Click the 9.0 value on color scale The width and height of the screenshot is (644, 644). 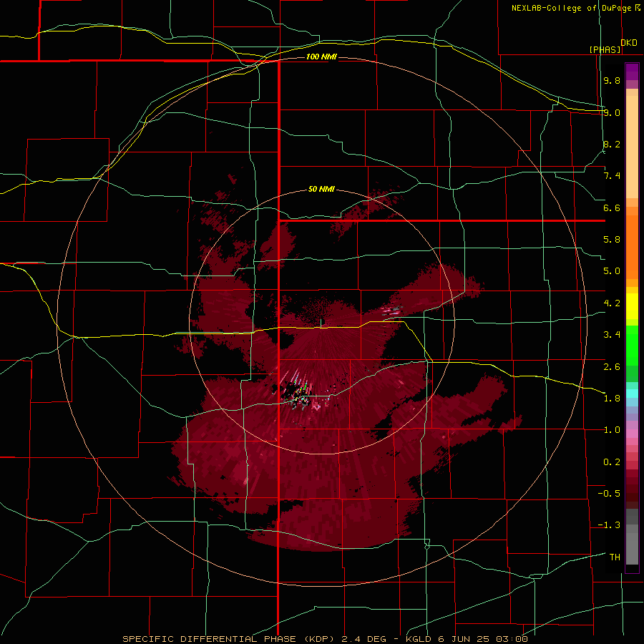tap(612, 112)
